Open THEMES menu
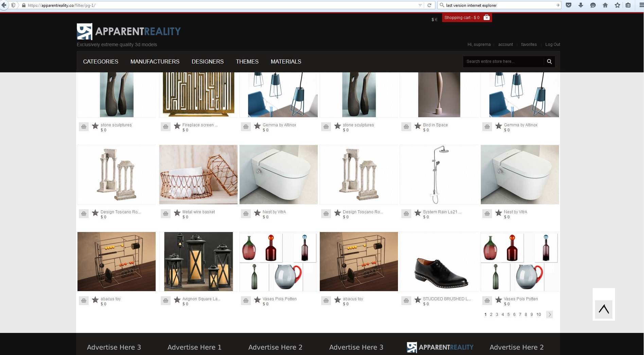This screenshot has height=355, width=644. 247,61
